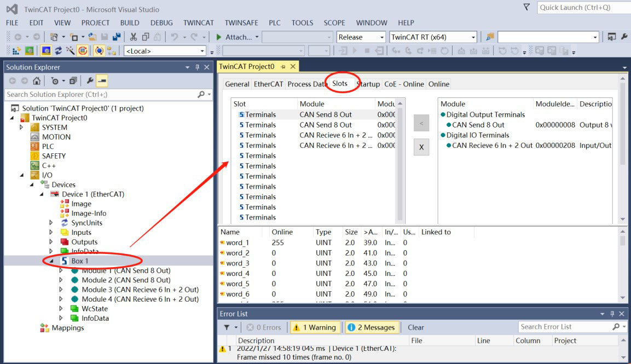Screen dimensions: 631x364
Task: Click the Show Sub Items icon in the TwinCAT toolbar
Action: click(112, 51)
